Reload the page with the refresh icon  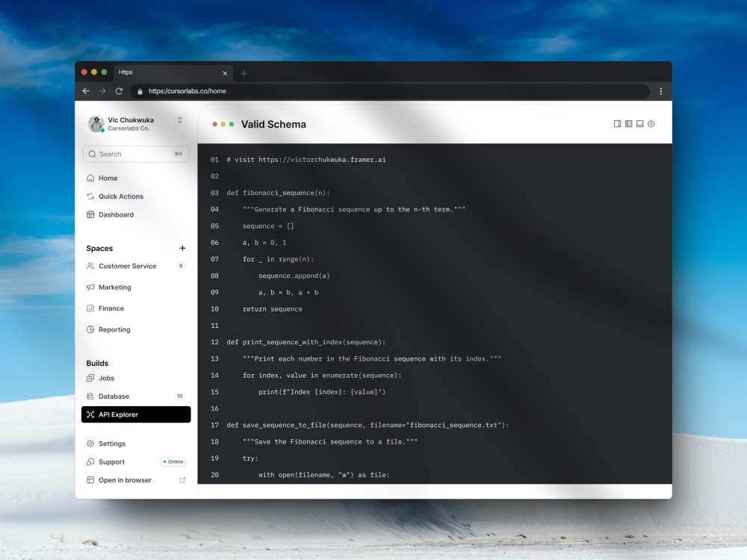(x=119, y=91)
